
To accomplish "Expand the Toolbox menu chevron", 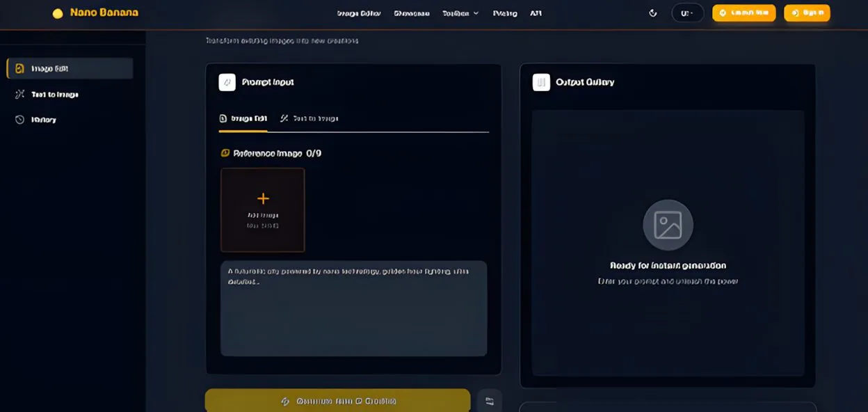I will pos(476,13).
